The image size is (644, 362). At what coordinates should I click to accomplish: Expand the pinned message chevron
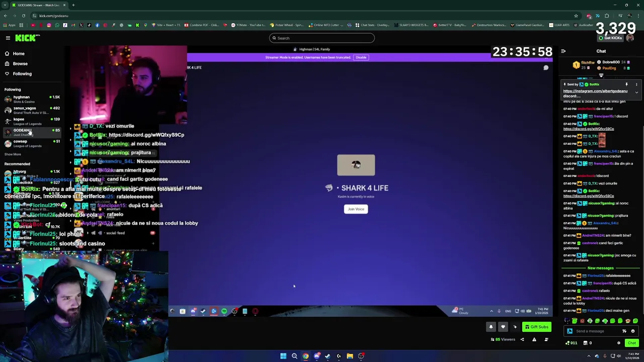coord(636,93)
